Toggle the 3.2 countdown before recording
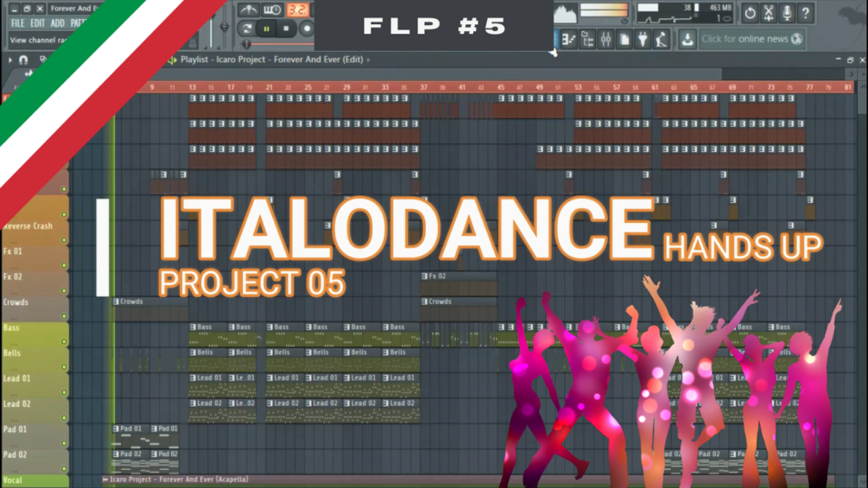This screenshot has width=868, height=488. pyautogui.click(x=297, y=10)
